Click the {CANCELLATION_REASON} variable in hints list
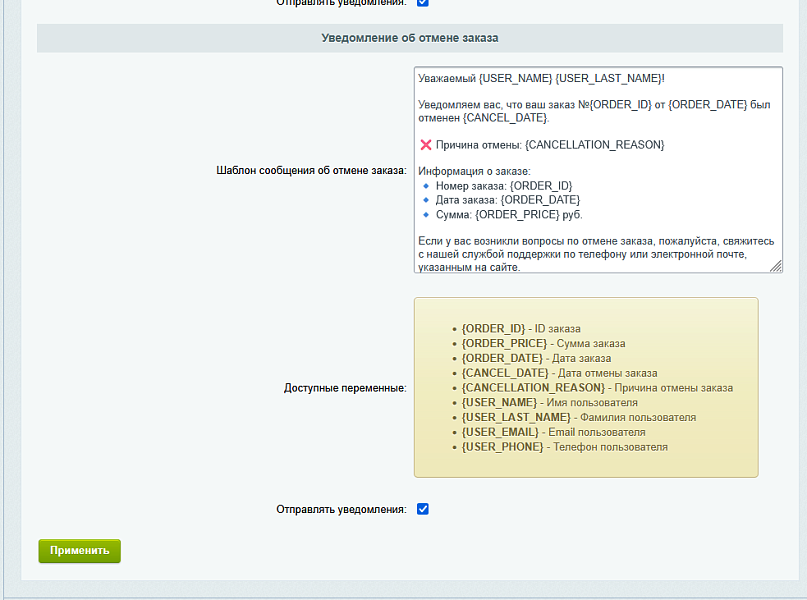Viewport: 807px width, 600px height. pyautogui.click(x=533, y=387)
